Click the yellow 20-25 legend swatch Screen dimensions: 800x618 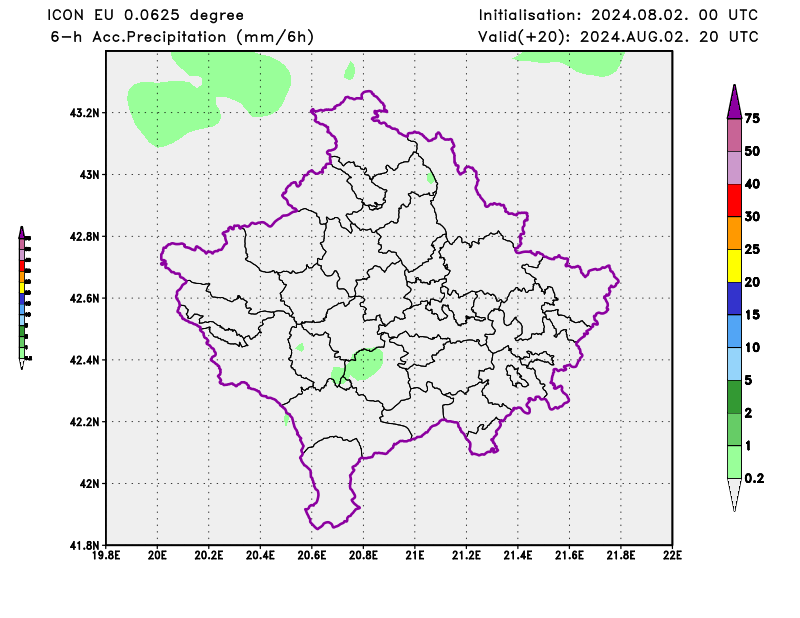tap(734, 266)
